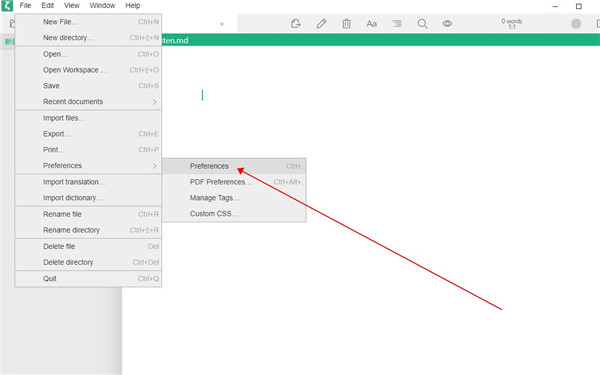Choose New File... from File menu
The image size is (600, 375).
pos(88,22)
